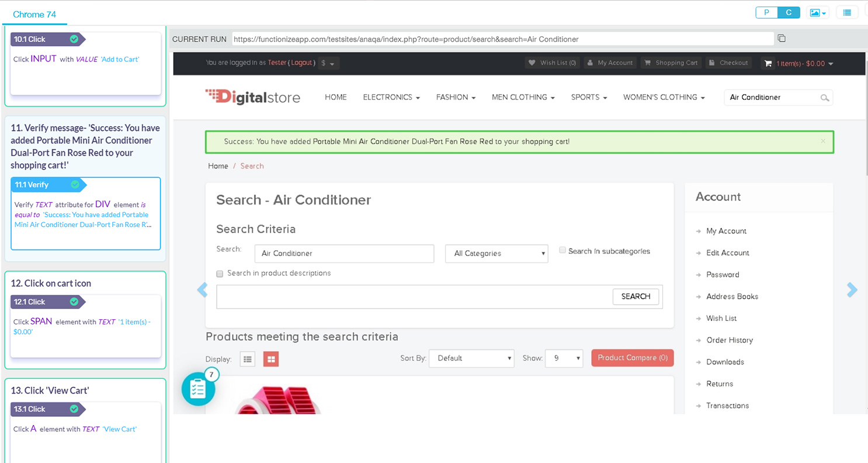Click the Checkout icon in the top bar
The image size is (868, 463).
[x=728, y=63]
